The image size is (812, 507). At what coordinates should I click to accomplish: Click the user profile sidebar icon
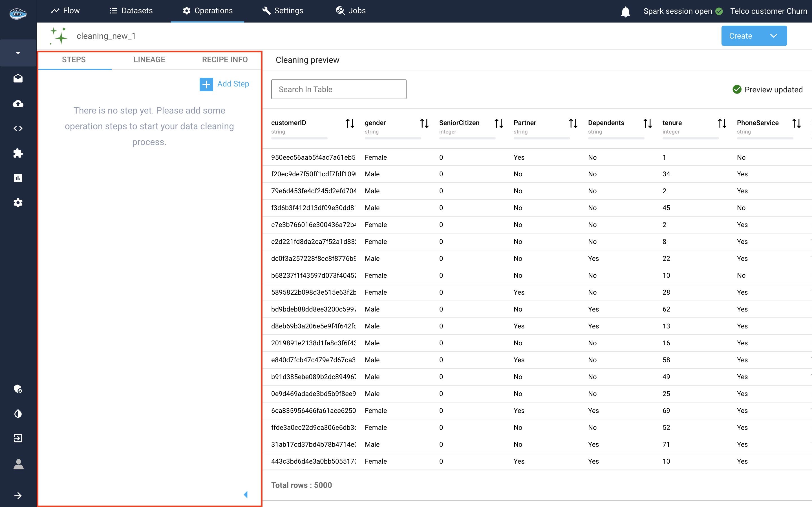point(18,464)
